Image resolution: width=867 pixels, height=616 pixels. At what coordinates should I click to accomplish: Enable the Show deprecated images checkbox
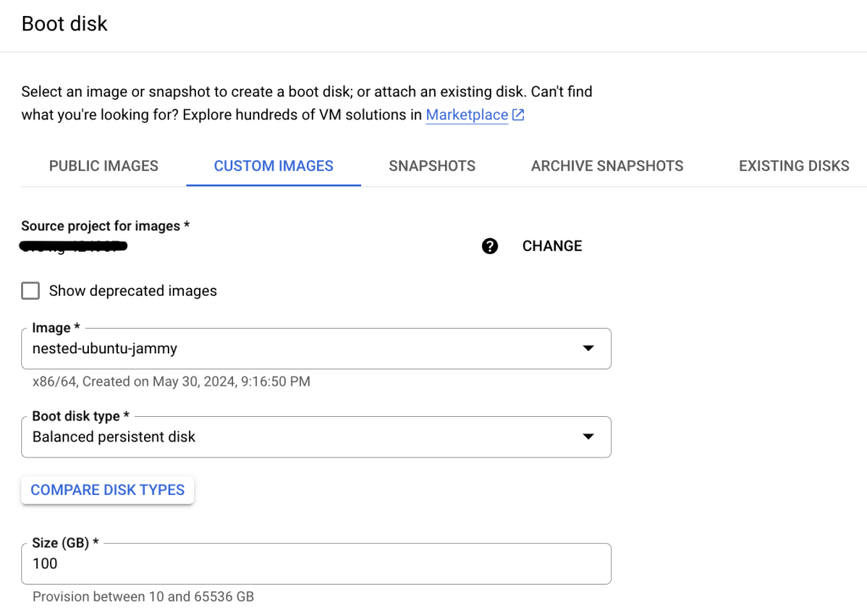click(x=31, y=291)
